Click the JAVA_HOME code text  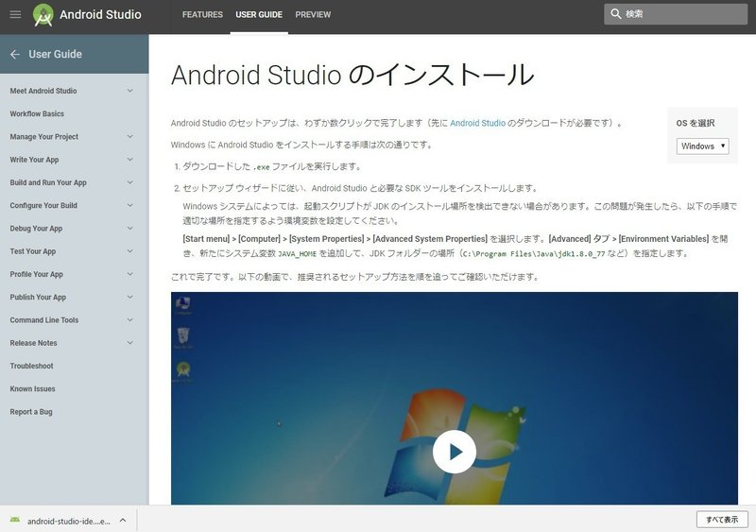point(297,253)
